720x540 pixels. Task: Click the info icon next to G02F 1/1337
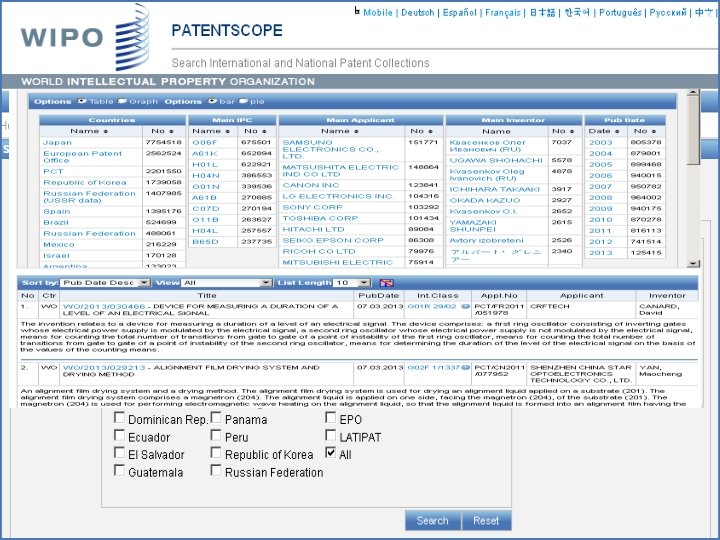pyautogui.click(x=466, y=367)
